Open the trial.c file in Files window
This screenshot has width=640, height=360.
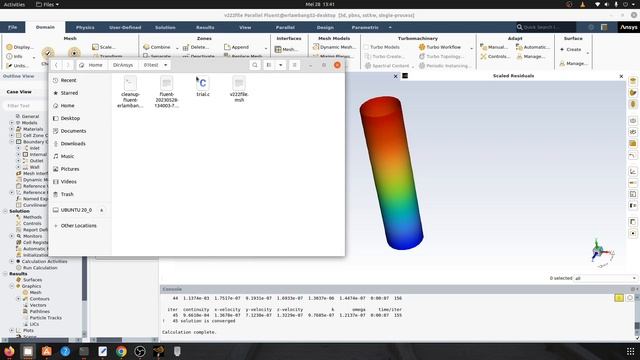[203, 87]
